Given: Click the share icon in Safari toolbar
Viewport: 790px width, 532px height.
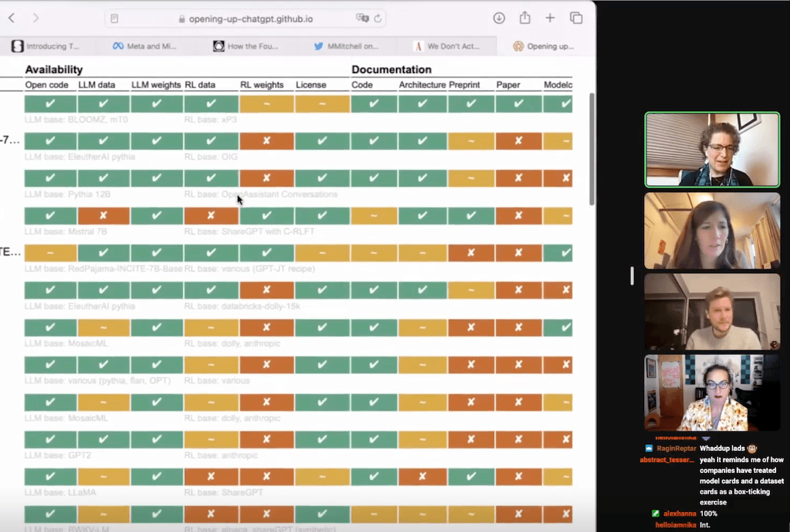Looking at the screenshot, I should 525,17.
